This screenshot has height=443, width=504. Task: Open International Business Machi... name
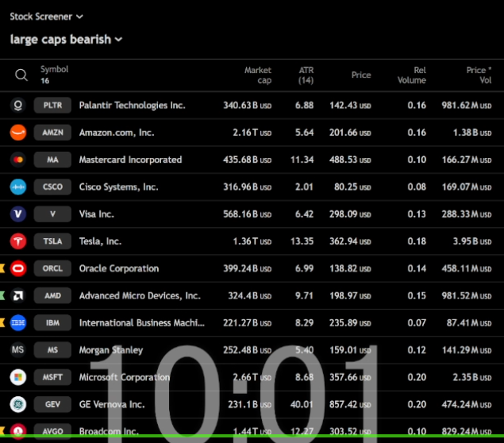pyautogui.click(x=142, y=323)
